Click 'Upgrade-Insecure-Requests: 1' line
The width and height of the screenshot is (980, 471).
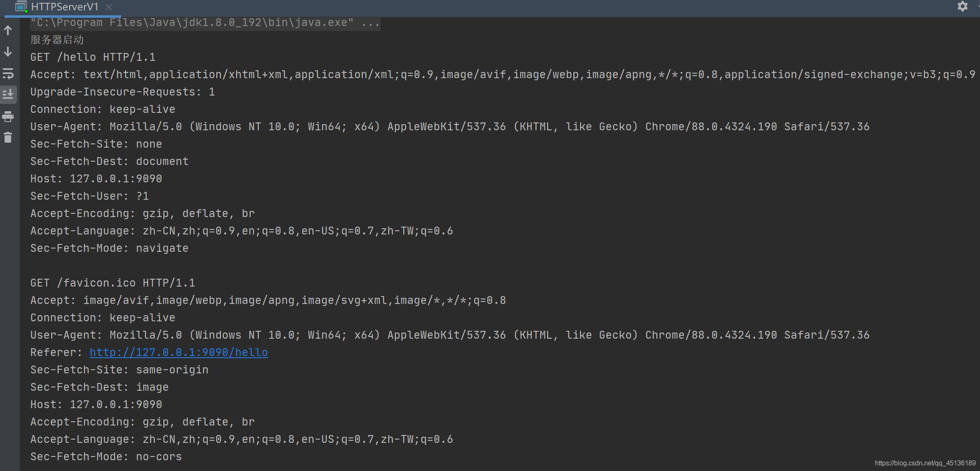122,92
